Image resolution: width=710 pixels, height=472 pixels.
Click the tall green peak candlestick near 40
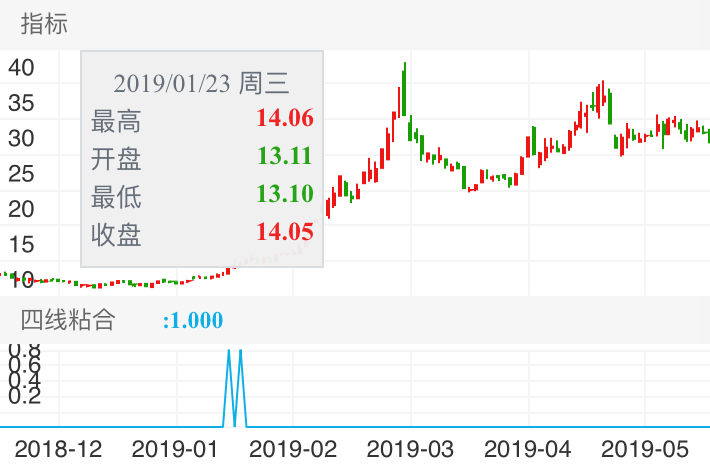pyautogui.click(x=404, y=89)
